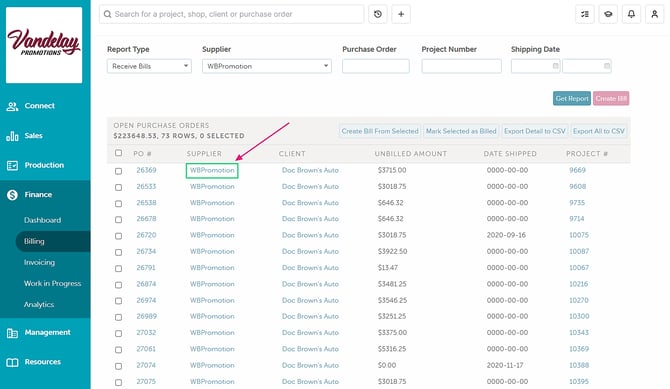The width and height of the screenshot is (670, 389).
Task: Click the Management building icon
Action: click(x=12, y=333)
